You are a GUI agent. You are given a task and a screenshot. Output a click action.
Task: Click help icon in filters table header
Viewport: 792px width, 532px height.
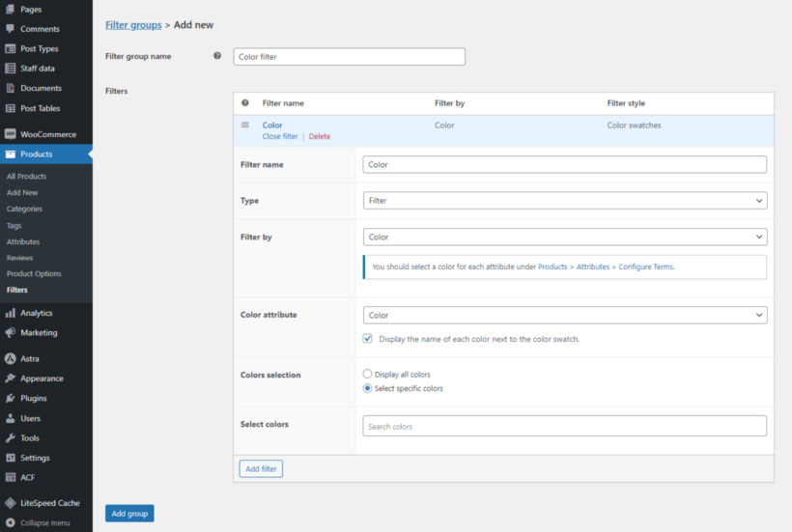[245, 103]
